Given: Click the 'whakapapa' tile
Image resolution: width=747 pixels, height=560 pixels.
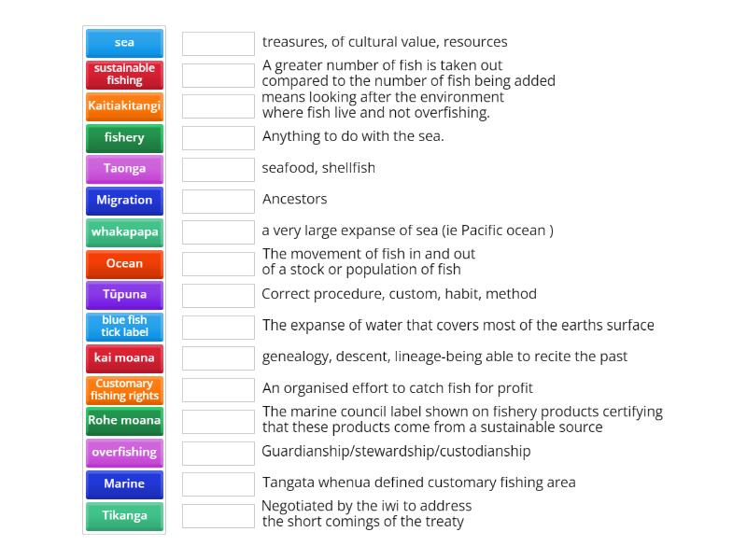Looking at the screenshot, I should tap(124, 231).
